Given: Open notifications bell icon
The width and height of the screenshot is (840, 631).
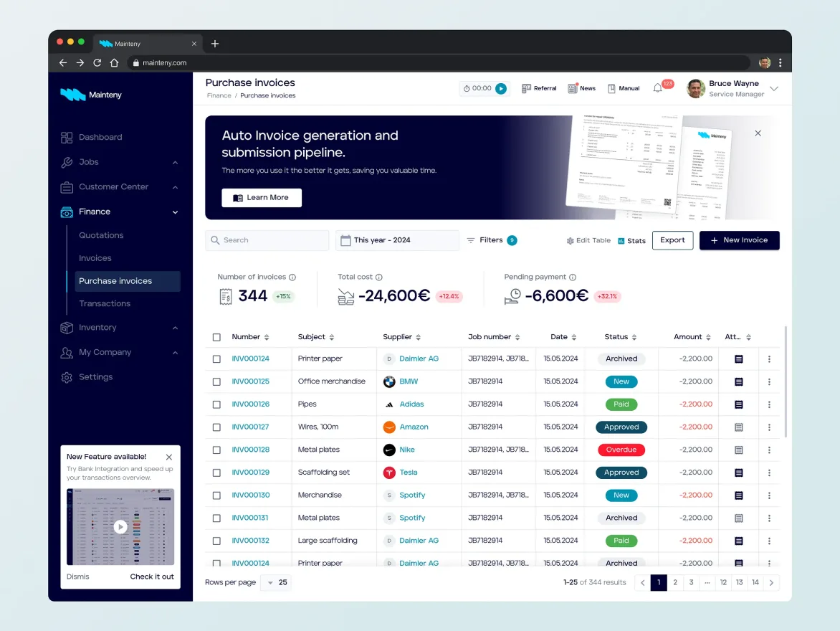Looking at the screenshot, I should pos(658,88).
